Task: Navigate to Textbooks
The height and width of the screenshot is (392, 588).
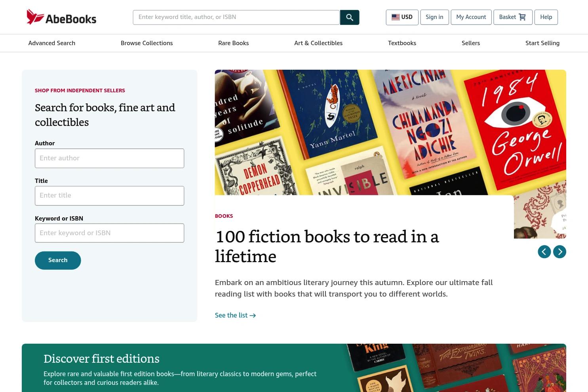Action: click(x=402, y=43)
